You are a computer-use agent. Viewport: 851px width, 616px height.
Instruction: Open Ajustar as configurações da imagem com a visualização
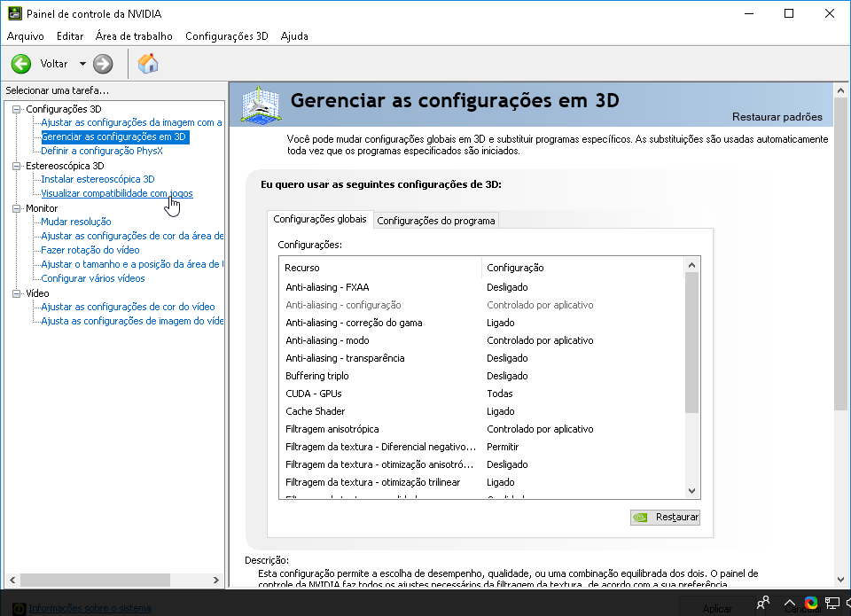[131, 122]
